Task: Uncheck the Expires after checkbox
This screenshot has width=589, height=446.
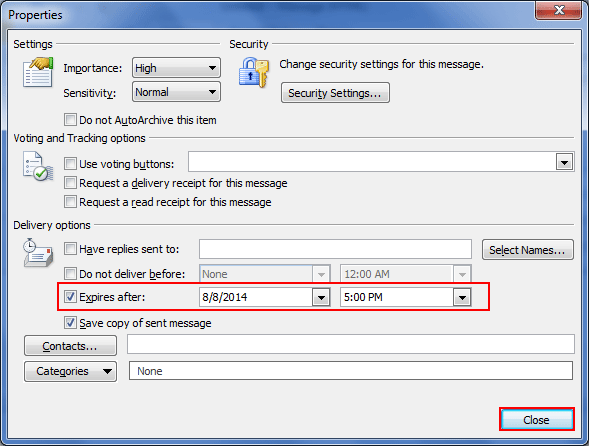Action: [x=70, y=297]
